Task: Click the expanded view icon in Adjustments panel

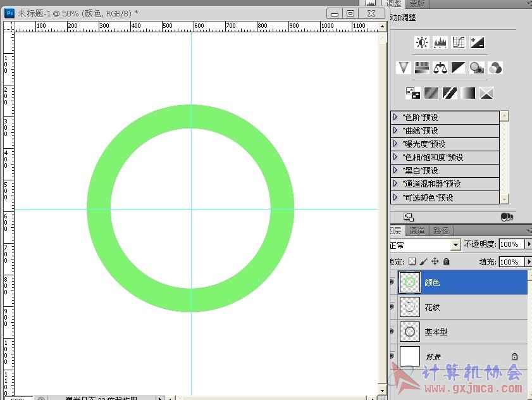Action: tap(409, 216)
